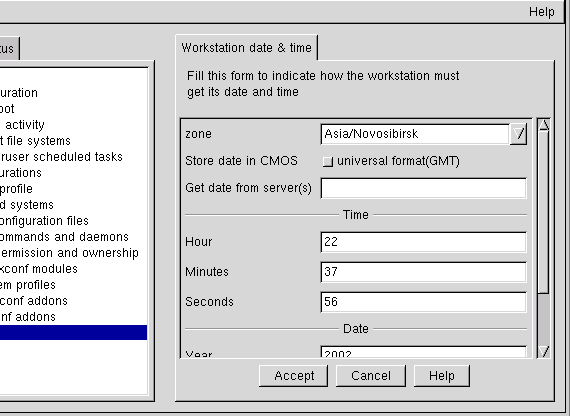Viewport: 570px width, 416px height.
Task: Select the Minutes input field
Action: [424, 272]
